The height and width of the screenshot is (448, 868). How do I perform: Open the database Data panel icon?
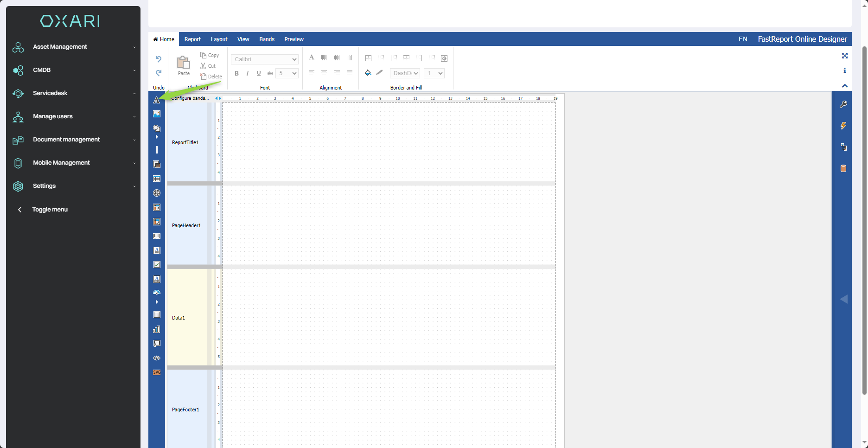(x=843, y=168)
